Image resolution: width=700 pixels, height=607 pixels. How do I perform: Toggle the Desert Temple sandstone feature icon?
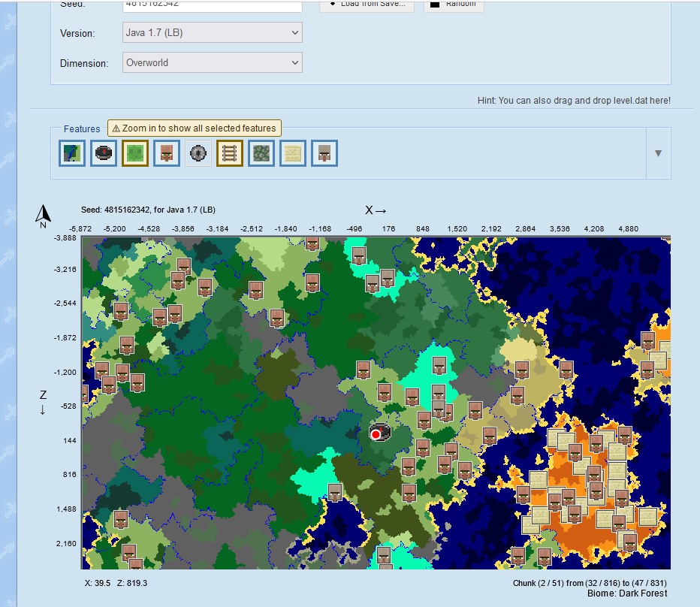coord(293,153)
